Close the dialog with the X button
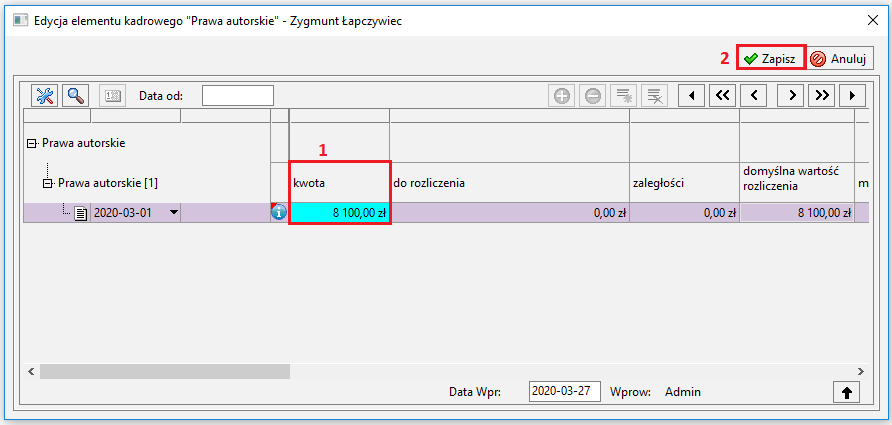 click(x=872, y=20)
